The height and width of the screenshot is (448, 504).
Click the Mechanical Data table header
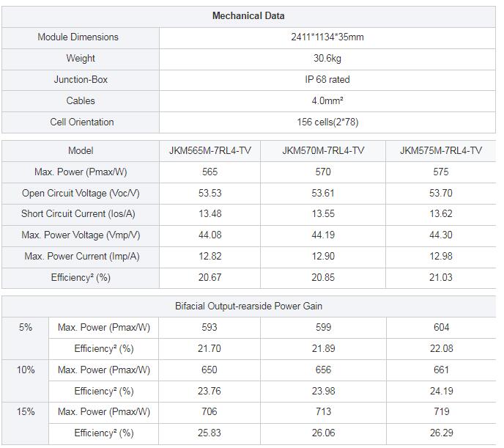248,15
